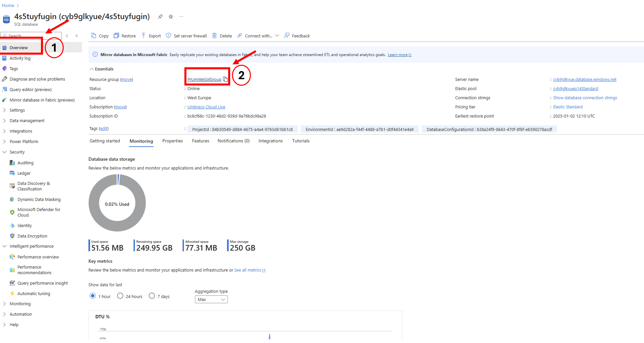Click the Set server firewall shield icon

click(x=168, y=36)
